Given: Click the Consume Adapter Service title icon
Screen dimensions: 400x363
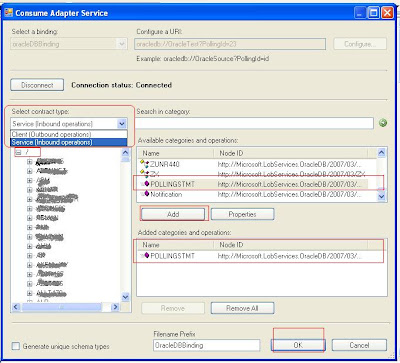Looking at the screenshot, I should click(x=9, y=13).
